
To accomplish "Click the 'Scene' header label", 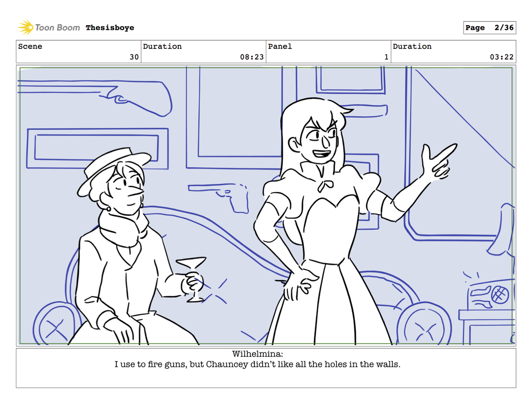I will 30,46.
